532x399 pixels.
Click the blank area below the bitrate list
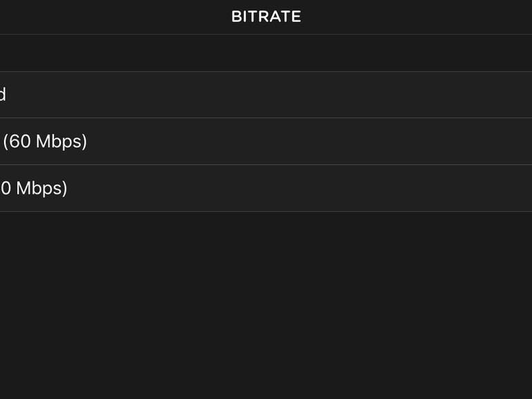click(266, 304)
